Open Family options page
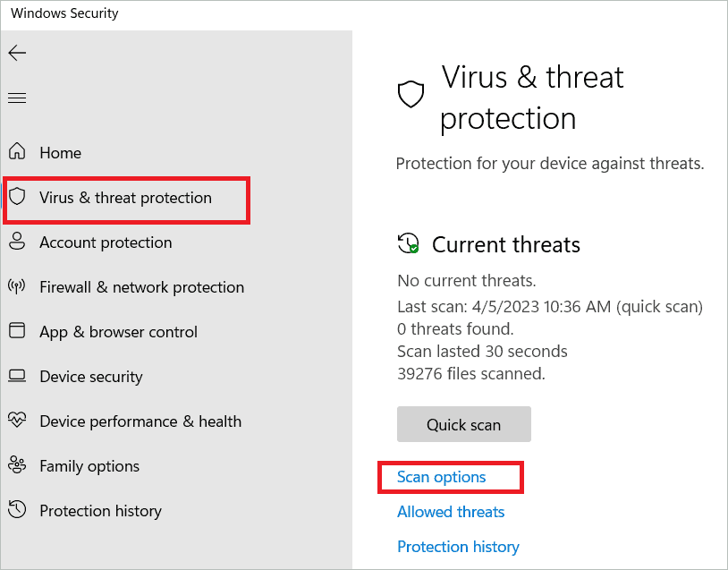Viewport: 728px width, 570px height. 89,466
